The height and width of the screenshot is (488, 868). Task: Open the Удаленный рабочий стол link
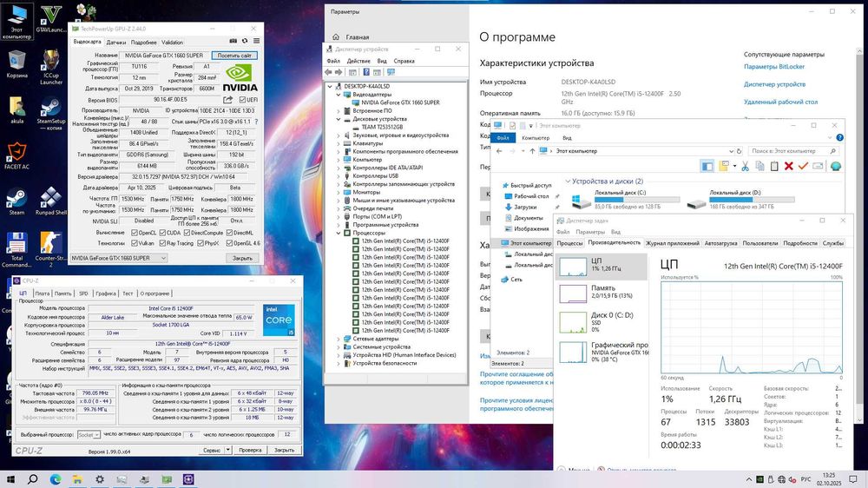coord(780,102)
